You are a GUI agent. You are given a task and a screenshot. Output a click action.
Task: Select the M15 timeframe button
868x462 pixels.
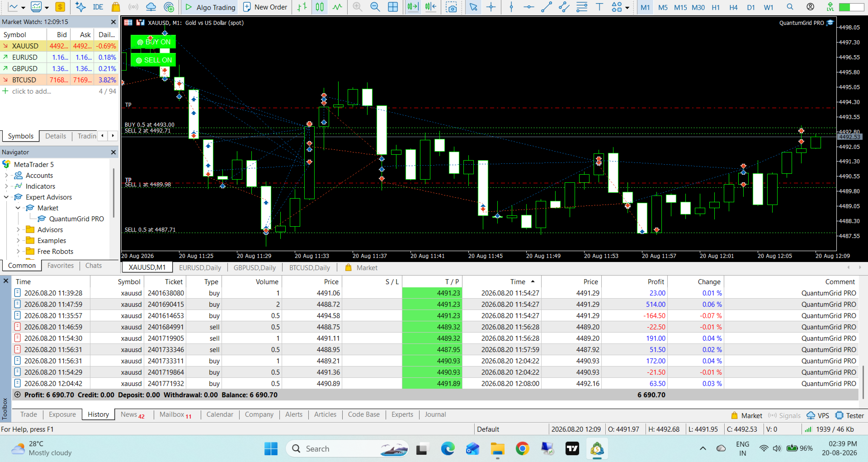pos(680,7)
